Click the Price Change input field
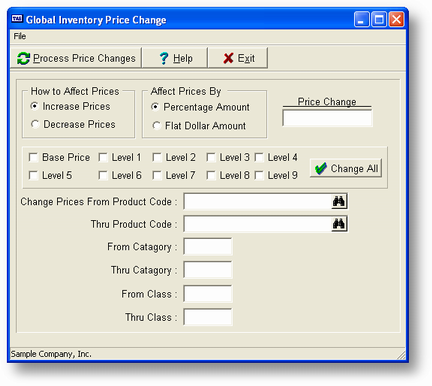This screenshot has width=432, height=386. click(327, 118)
